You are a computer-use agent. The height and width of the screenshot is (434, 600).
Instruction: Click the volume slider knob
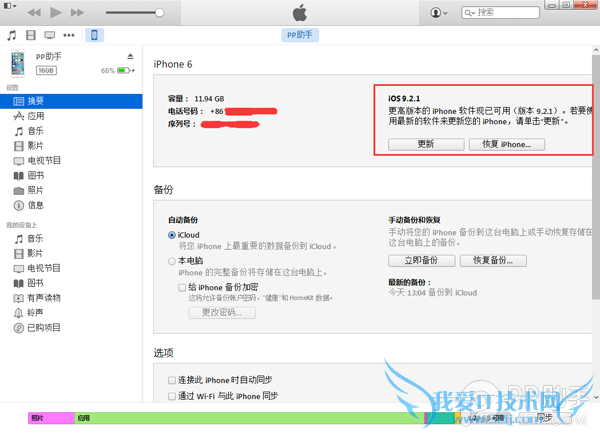(160, 13)
